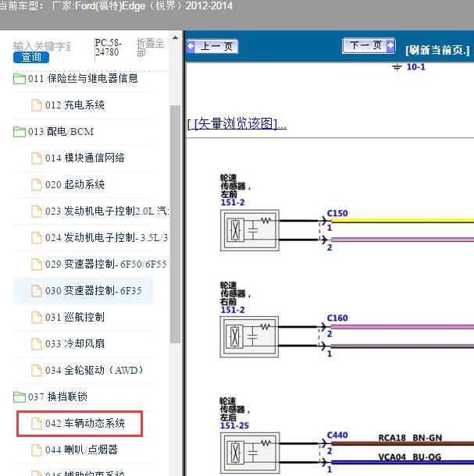Go to previous page with 上一页
This screenshot has height=476, width=474.
[x=212, y=47]
